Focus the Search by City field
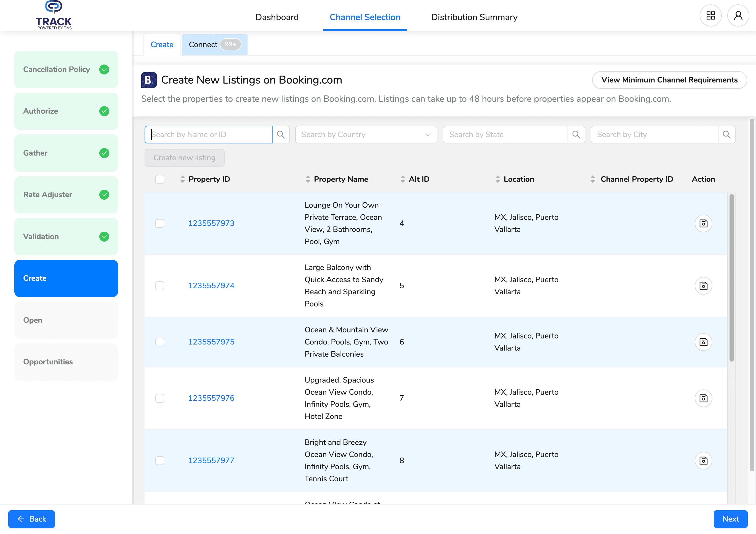Viewport: 756px width, 534px height. point(654,135)
